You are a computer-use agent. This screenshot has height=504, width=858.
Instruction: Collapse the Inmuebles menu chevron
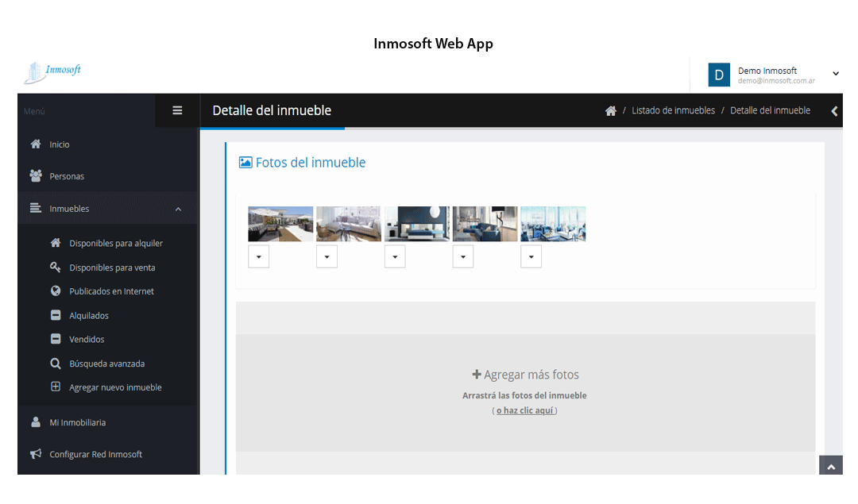click(x=179, y=209)
